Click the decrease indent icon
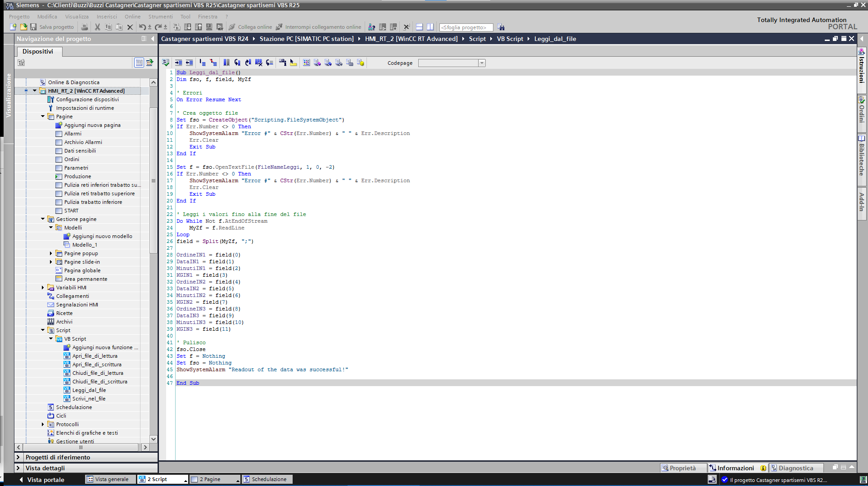Image resolution: width=868 pixels, height=486 pixels. click(x=190, y=63)
